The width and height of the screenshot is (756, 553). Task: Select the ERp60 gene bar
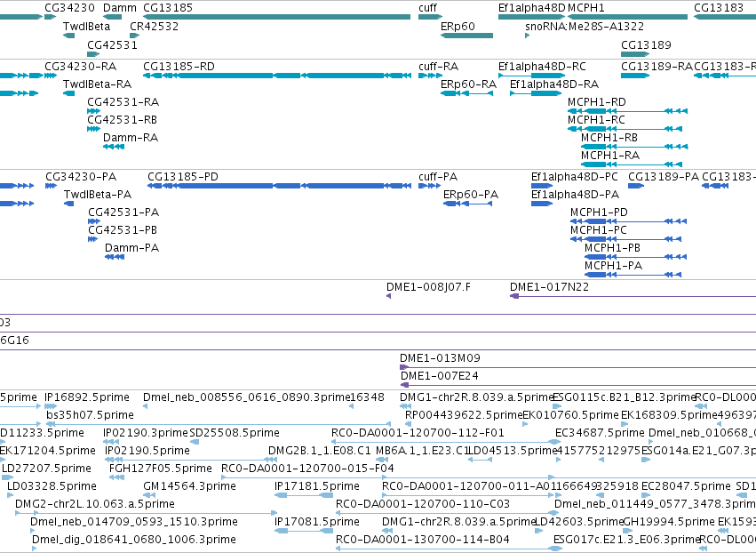point(466,36)
